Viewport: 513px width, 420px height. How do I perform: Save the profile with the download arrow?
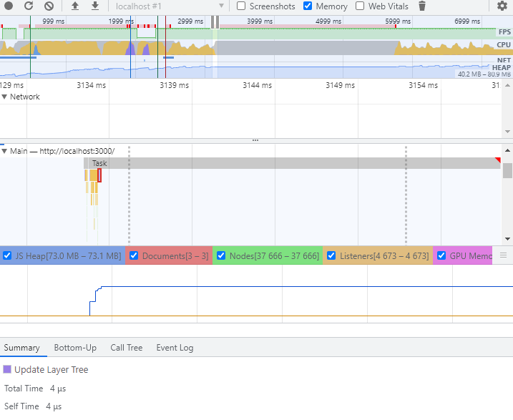point(95,6)
